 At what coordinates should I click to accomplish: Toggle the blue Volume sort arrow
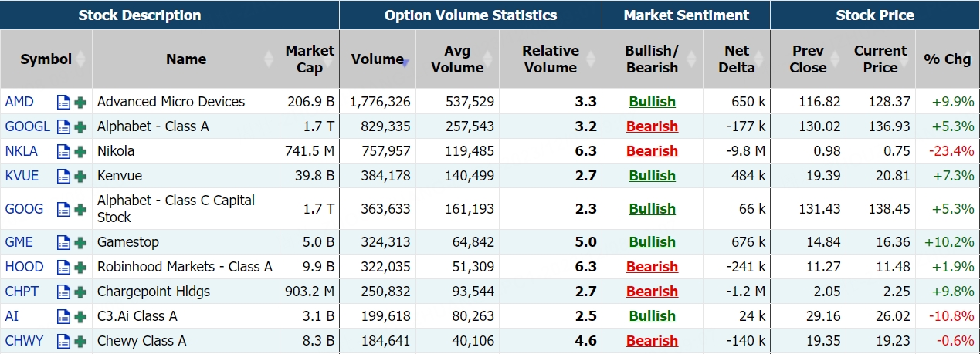pos(405,62)
